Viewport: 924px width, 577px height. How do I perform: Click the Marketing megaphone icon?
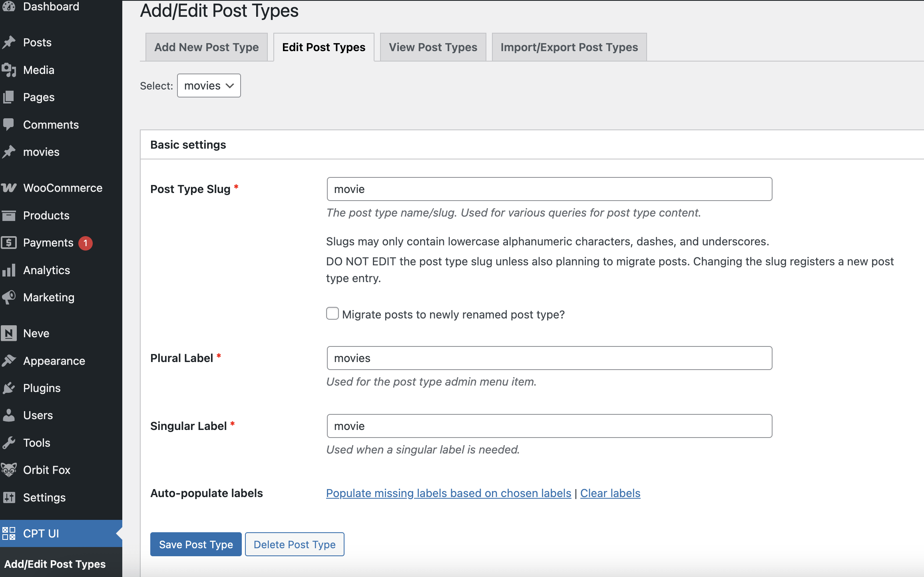9,297
